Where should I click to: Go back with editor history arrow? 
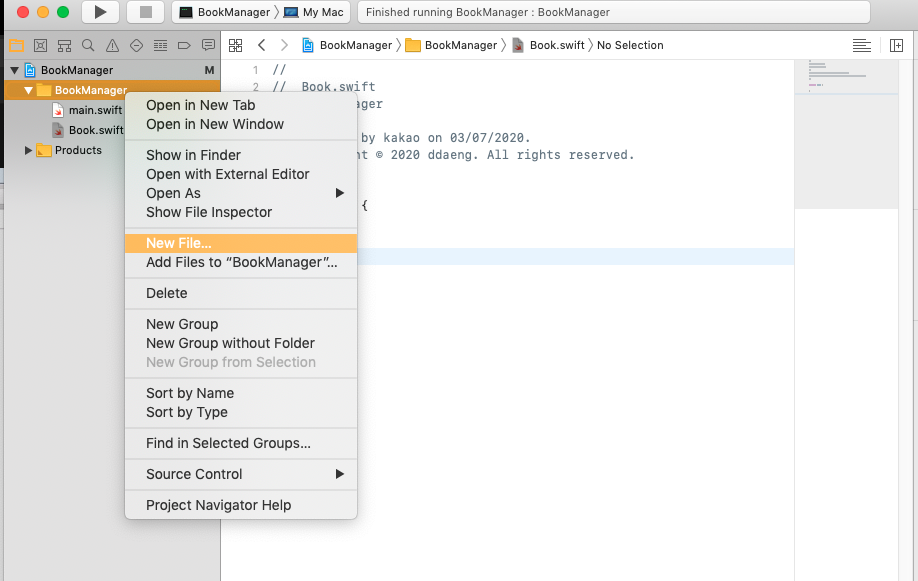click(x=262, y=45)
